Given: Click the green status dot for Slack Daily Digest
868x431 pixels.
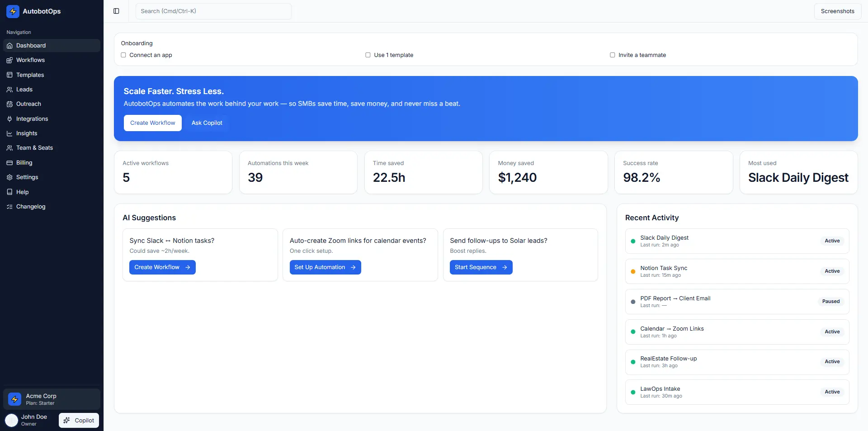Looking at the screenshot, I should 633,241.
